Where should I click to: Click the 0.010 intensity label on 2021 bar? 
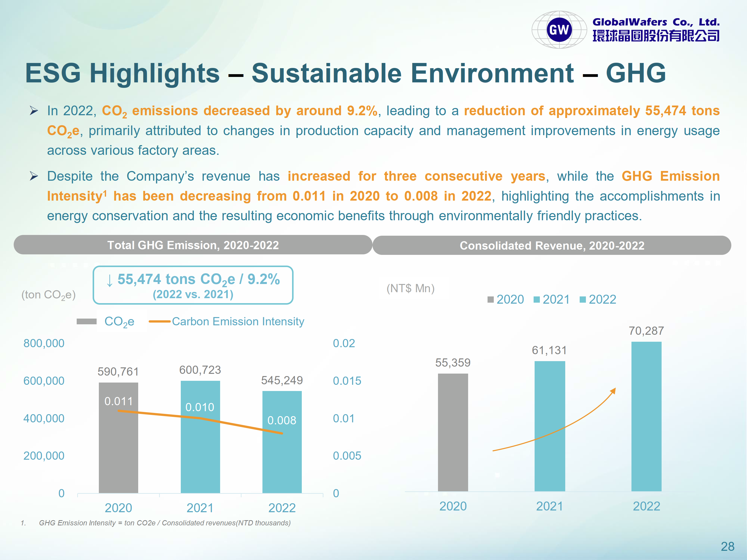[x=200, y=407]
